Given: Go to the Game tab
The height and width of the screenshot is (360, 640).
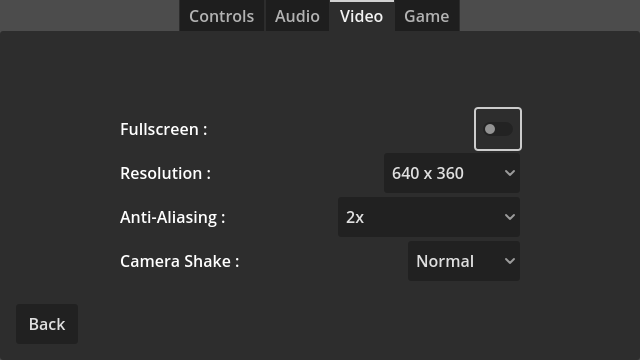Looking at the screenshot, I should 427,16.
